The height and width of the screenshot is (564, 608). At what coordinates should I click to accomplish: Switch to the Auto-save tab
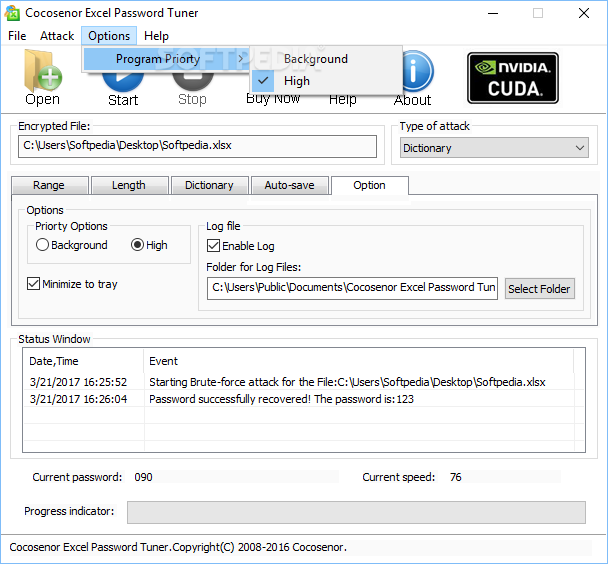coord(290,185)
